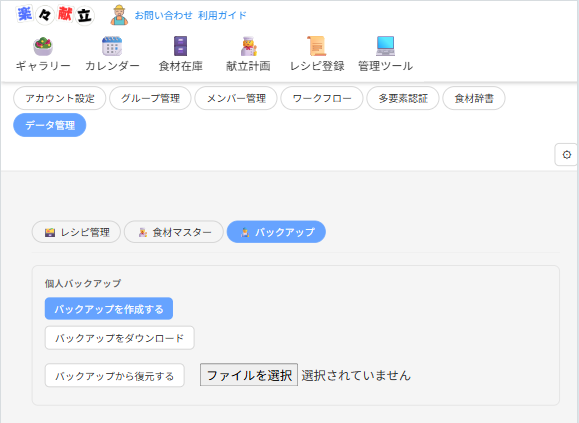
Task: Go to カレンダー menu label
Action: [112, 66]
